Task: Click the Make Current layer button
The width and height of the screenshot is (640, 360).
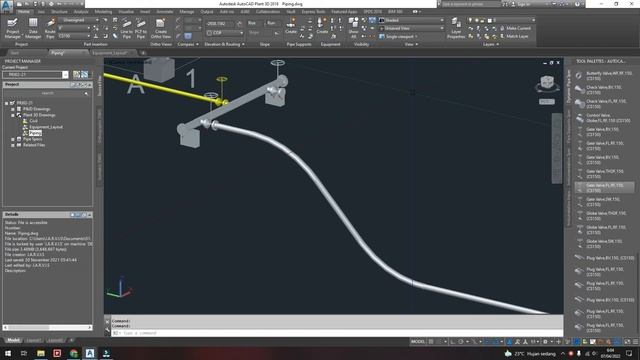Action: point(516,28)
